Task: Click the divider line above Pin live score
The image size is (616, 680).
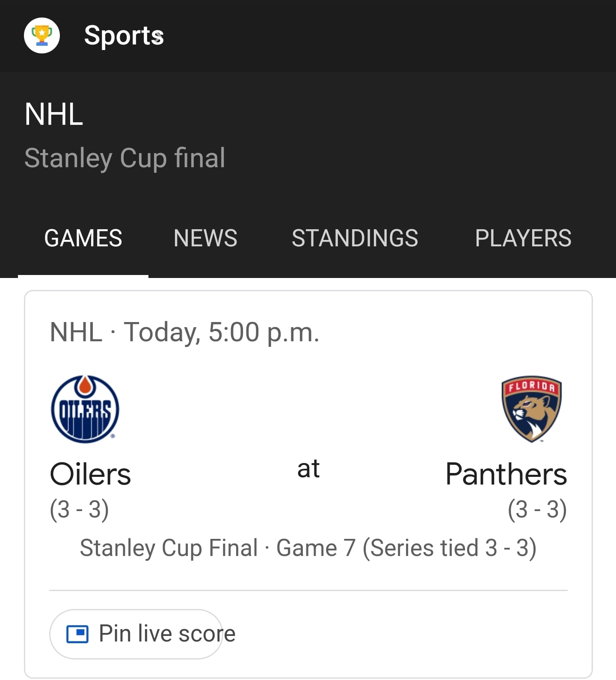Action: pos(308,591)
